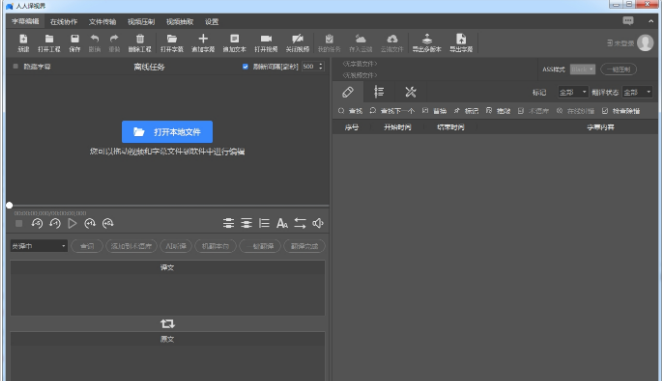Click the first horizontal sliders alignment icon
This screenshot has width=662, height=381.
click(228, 223)
